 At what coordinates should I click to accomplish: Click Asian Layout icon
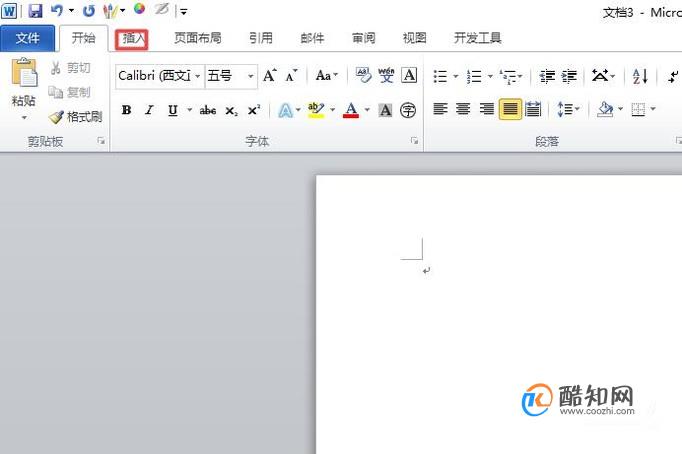click(x=600, y=76)
